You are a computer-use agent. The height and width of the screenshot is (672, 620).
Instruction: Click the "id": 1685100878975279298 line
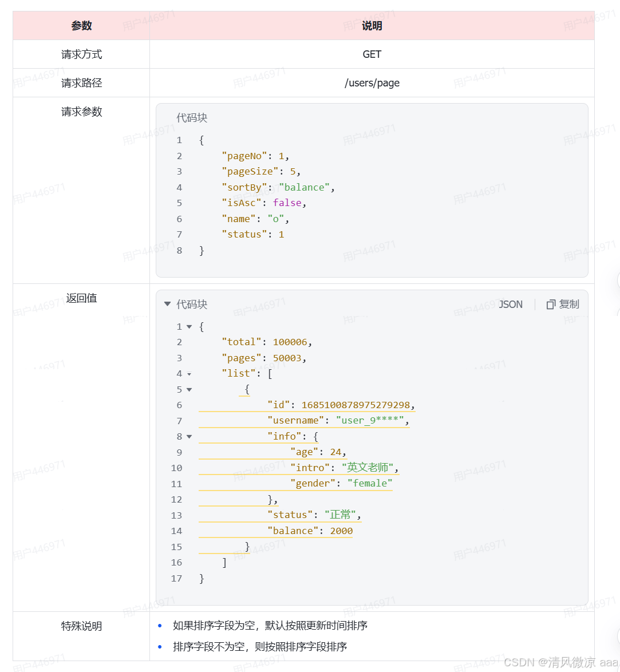[341, 405]
